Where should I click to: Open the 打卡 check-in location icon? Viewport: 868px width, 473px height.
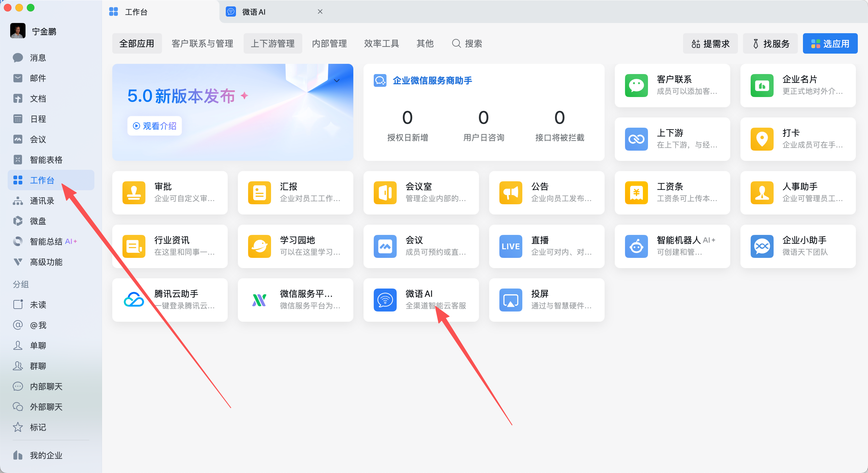[762, 139]
